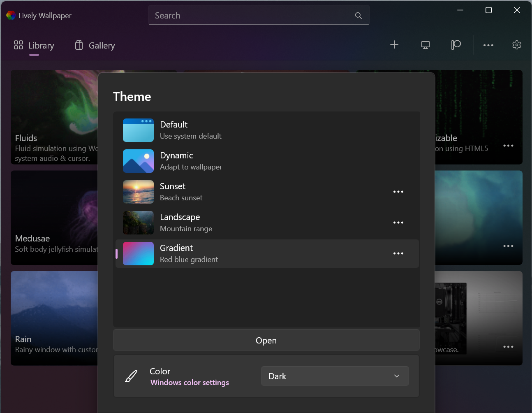This screenshot has height=413, width=532.
Task: Open the display selection monitor icon
Action: tap(425, 45)
